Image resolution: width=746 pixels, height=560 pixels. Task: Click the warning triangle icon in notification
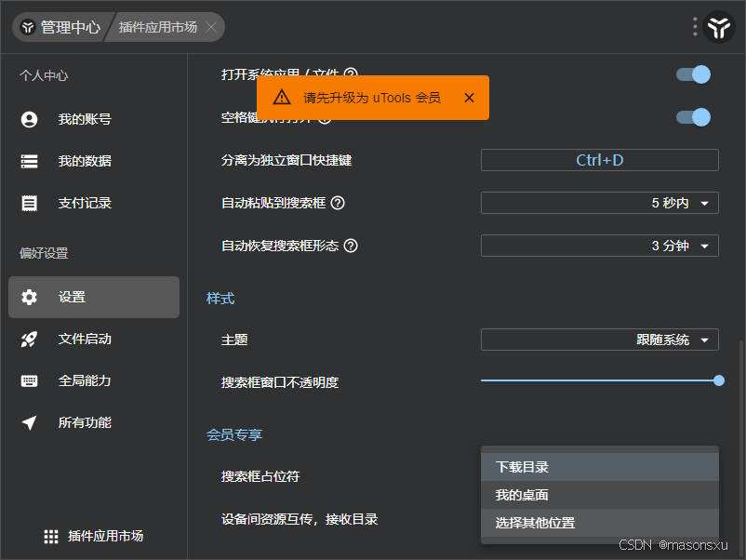coord(282,97)
